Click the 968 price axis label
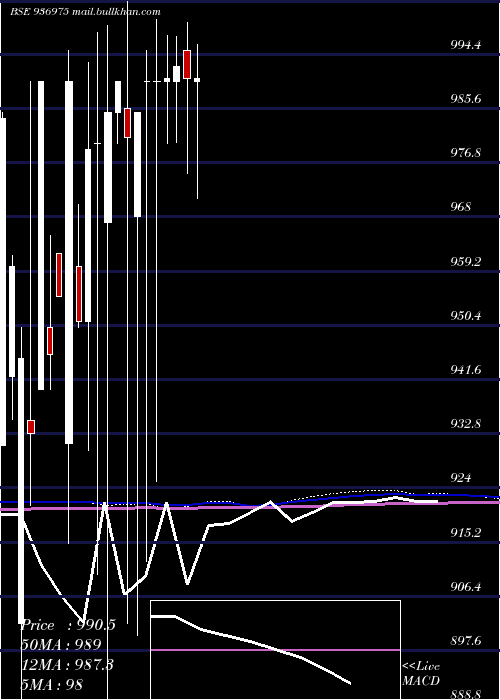 click(461, 207)
